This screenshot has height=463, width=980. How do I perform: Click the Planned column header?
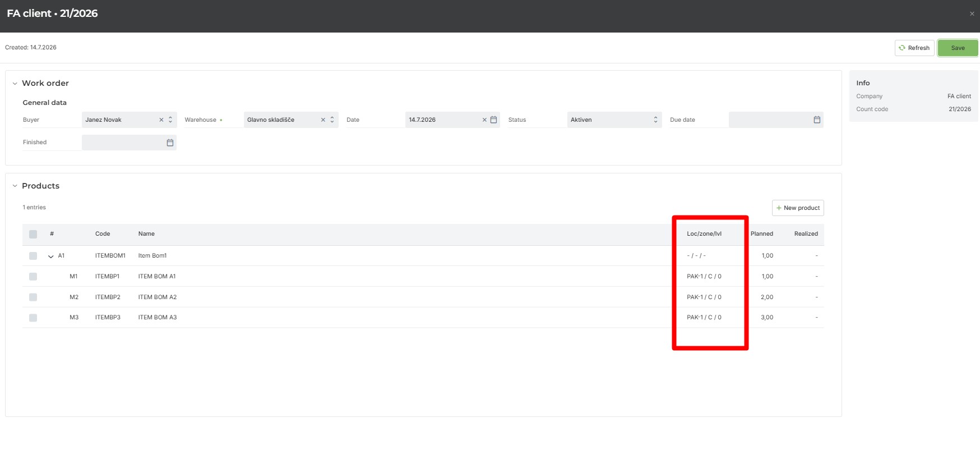coord(762,234)
